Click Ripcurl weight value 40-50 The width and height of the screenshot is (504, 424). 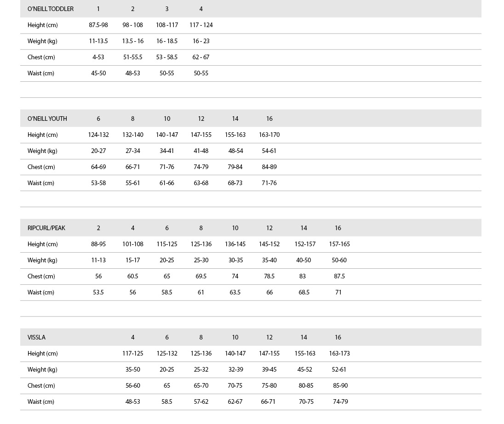click(x=304, y=260)
